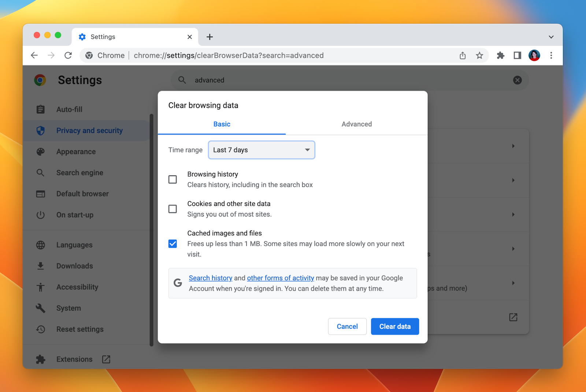586x392 pixels.
Task: Enable the Browsing history checkbox
Action: point(173,179)
